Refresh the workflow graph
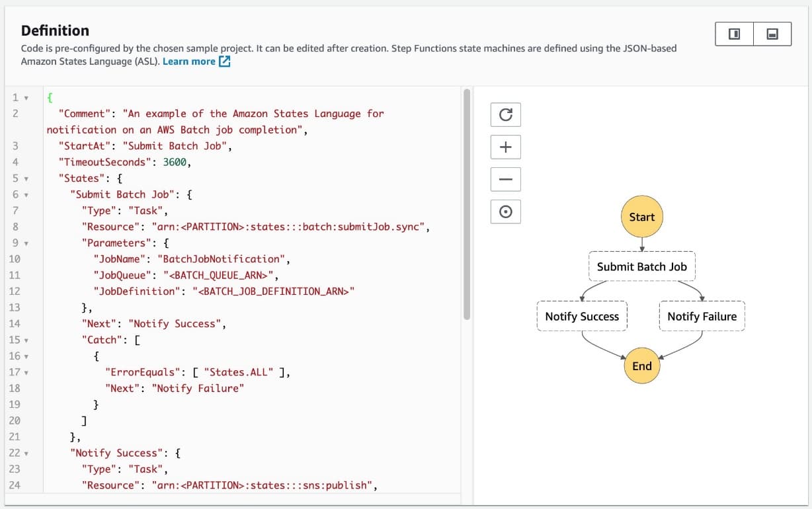The height and width of the screenshot is (509, 812). pos(506,114)
